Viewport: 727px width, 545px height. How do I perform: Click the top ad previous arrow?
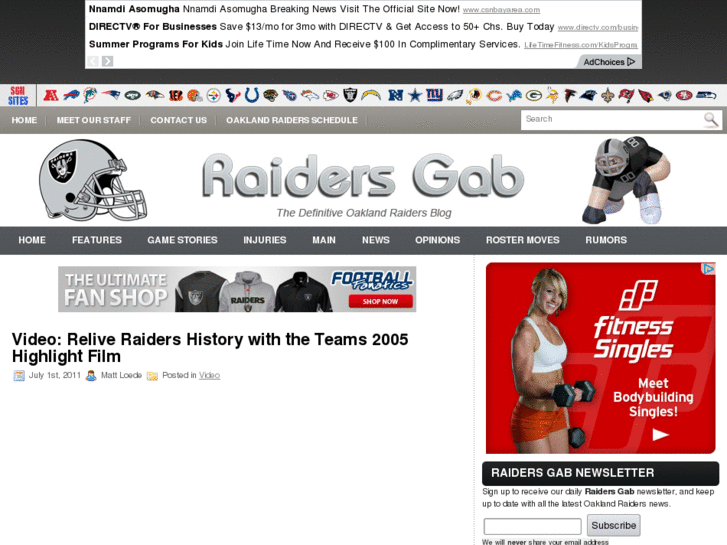[x=93, y=61]
